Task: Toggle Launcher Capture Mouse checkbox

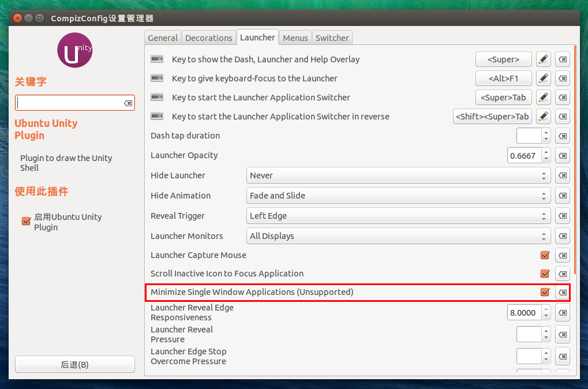Action: [545, 255]
